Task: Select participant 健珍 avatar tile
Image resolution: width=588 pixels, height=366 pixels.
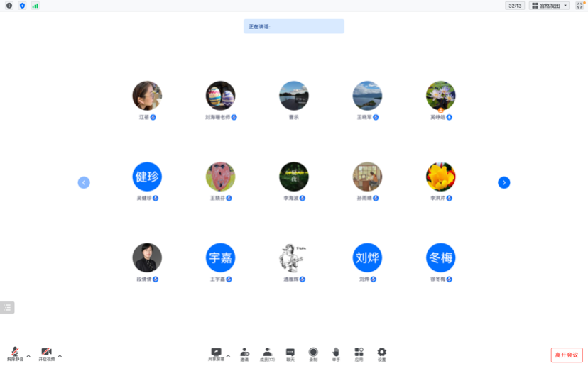Action: 147,177
